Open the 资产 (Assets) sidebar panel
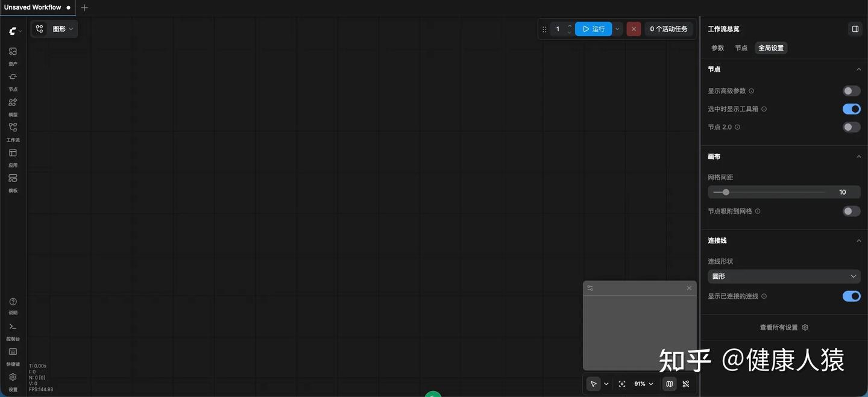The image size is (868, 397). point(13,56)
